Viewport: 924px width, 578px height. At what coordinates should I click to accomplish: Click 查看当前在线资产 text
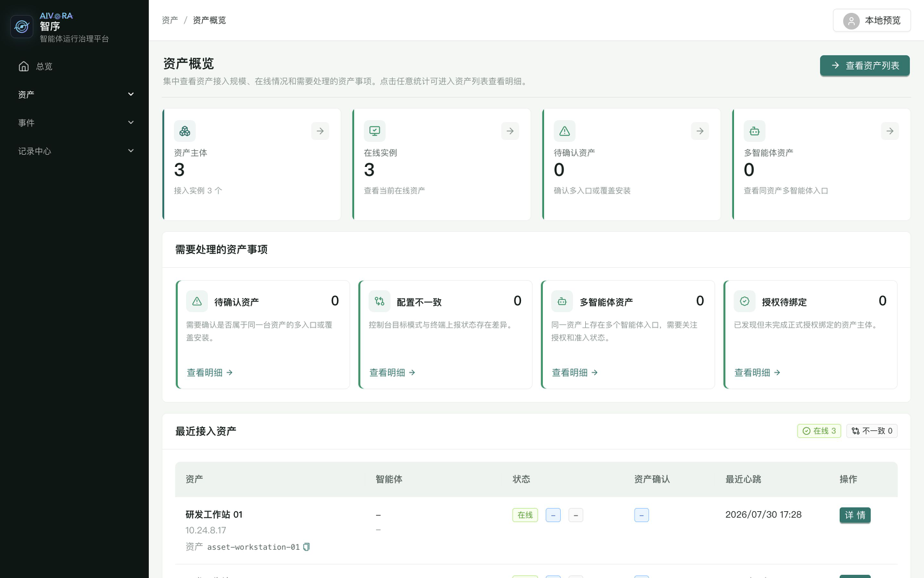pyautogui.click(x=395, y=191)
